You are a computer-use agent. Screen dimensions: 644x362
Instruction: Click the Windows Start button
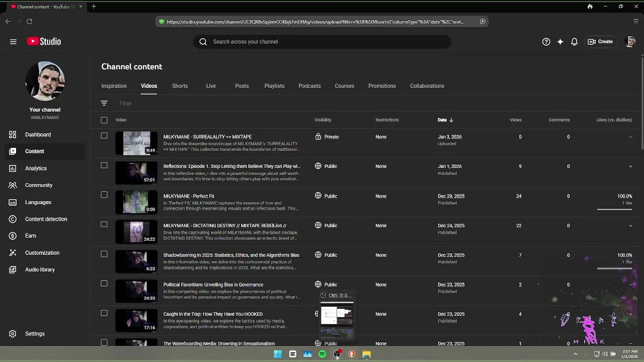(278, 354)
